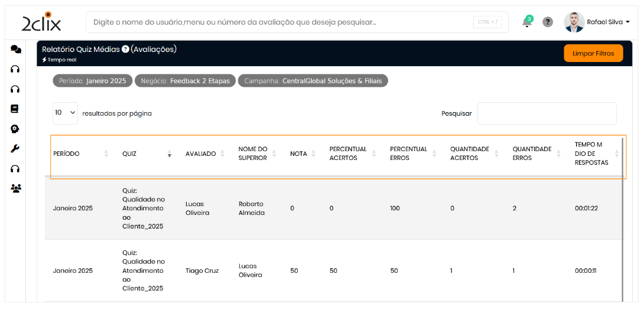Sort table by the NOTA column header
The image size is (644, 310).
click(298, 154)
